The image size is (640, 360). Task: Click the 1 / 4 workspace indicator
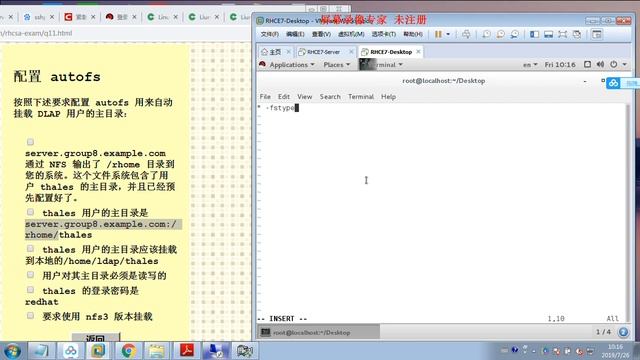(604, 332)
